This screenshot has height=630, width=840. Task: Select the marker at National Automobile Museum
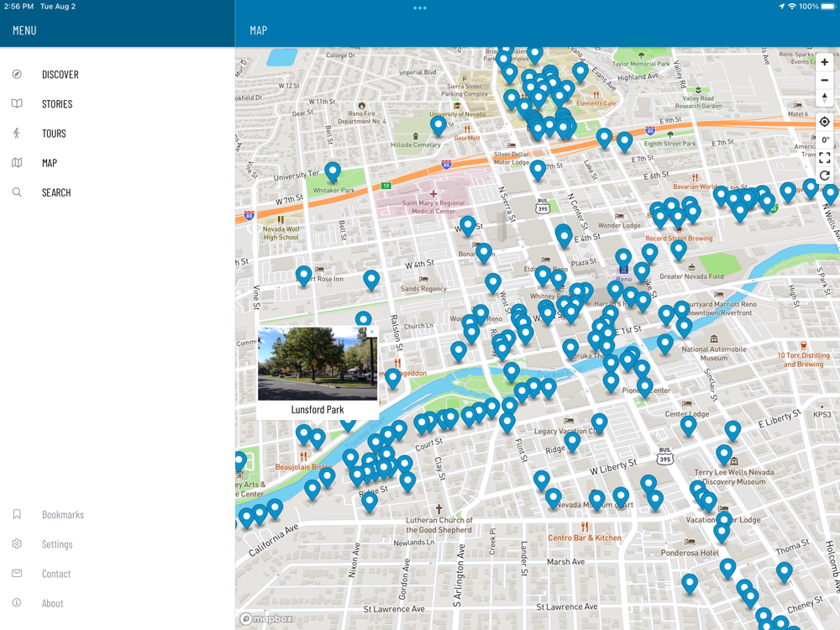[664, 344]
